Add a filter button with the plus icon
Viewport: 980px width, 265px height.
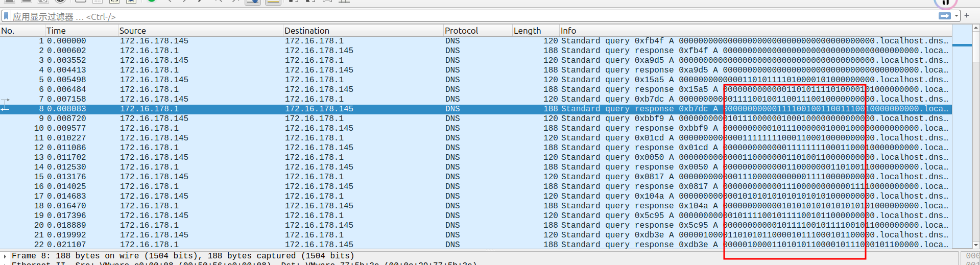coord(967,16)
